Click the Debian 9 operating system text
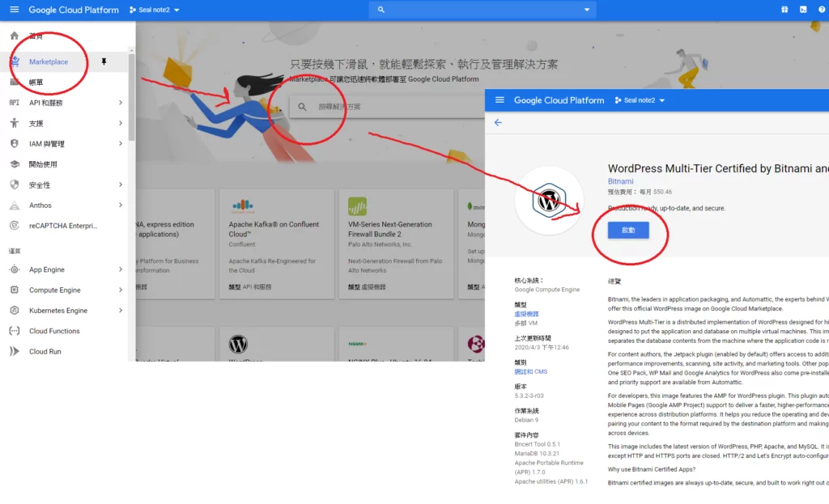Screen dimensions: 829x504 [526, 420]
